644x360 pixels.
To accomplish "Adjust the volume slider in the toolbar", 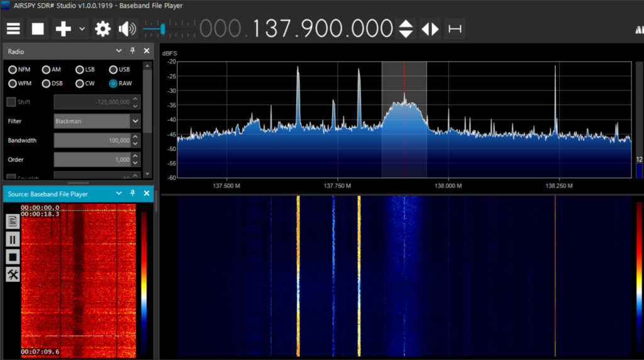I will 162,29.
